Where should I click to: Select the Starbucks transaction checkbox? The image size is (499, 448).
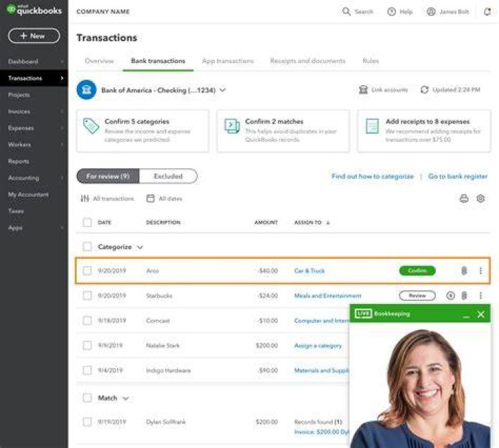point(87,296)
